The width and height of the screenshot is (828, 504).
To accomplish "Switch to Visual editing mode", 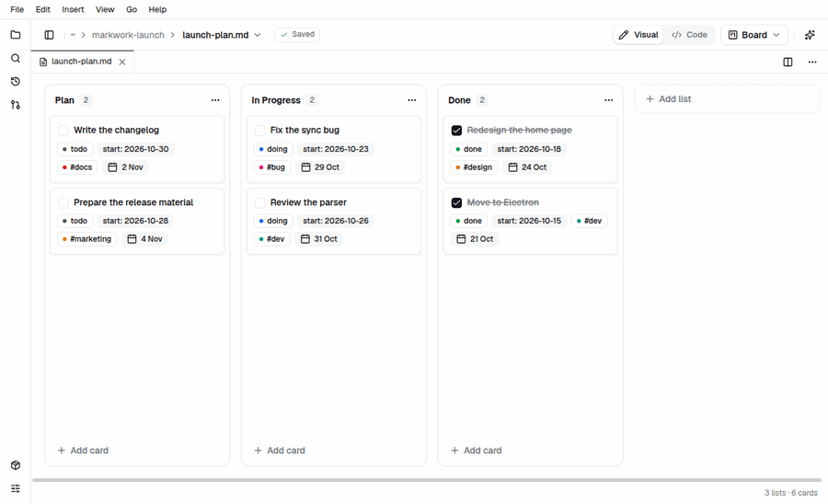I will [x=638, y=35].
